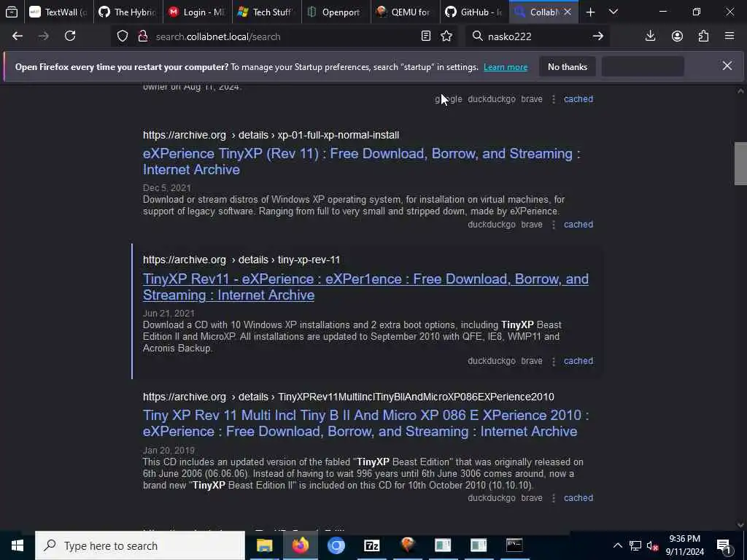Click the page vertical scrollbar thumb

pos(740,163)
